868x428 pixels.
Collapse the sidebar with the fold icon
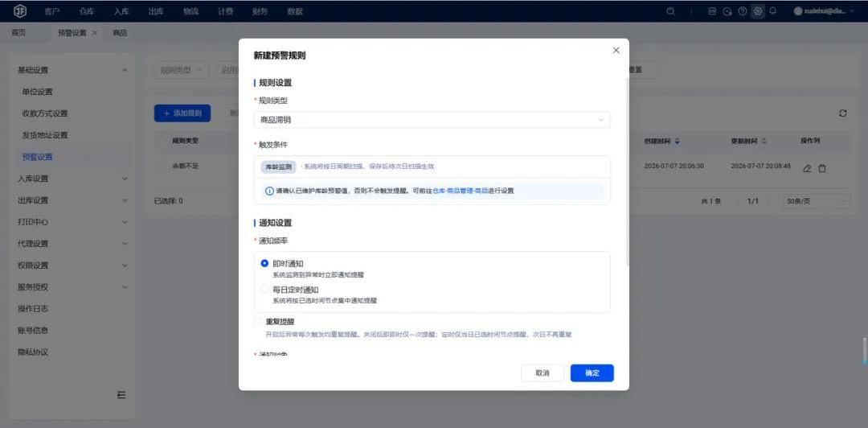pyautogui.click(x=121, y=395)
